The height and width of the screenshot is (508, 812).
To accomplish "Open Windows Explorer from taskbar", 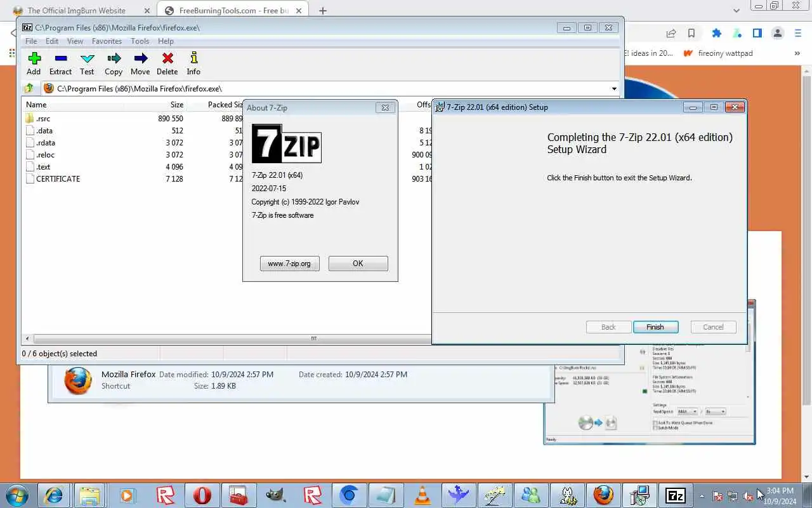I will pos(90,495).
